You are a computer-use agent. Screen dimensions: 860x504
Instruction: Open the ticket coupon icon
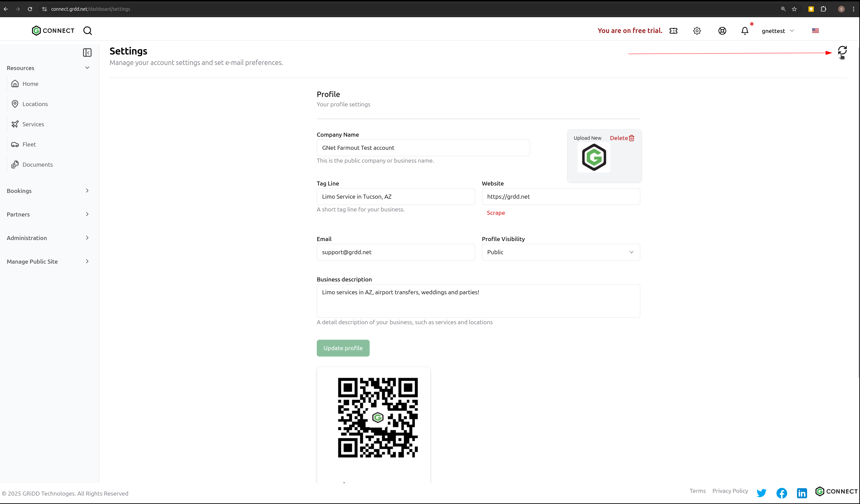pyautogui.click(x=673, y=31)
